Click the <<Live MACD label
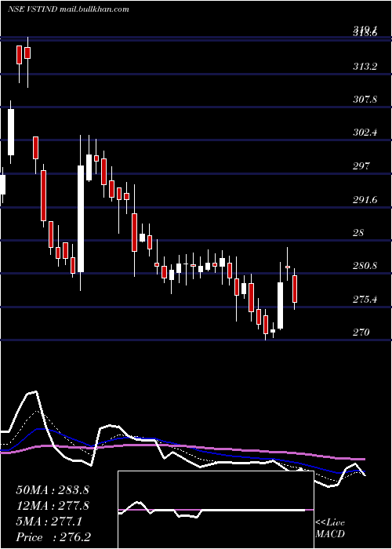392x549 pixels. [330, 529]
